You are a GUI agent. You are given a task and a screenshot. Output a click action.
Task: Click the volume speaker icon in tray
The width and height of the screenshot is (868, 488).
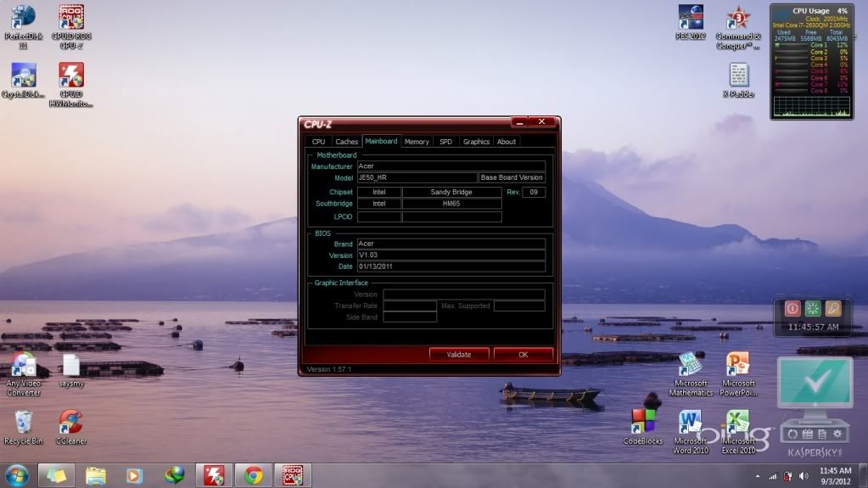[802, 476]
